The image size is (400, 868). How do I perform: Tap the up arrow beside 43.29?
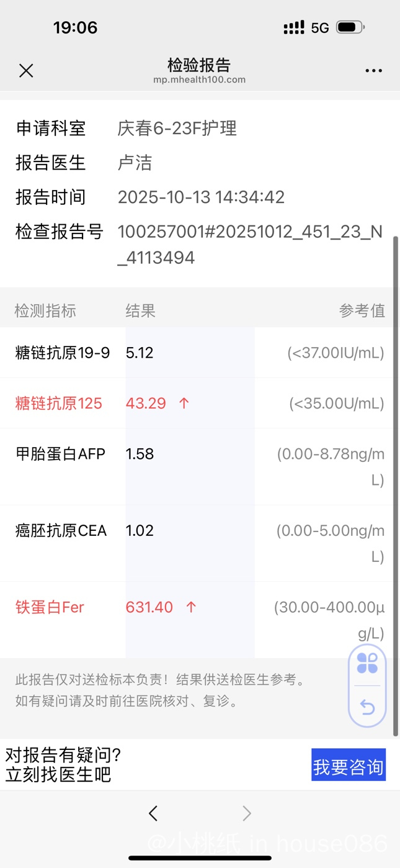[184, 404]
